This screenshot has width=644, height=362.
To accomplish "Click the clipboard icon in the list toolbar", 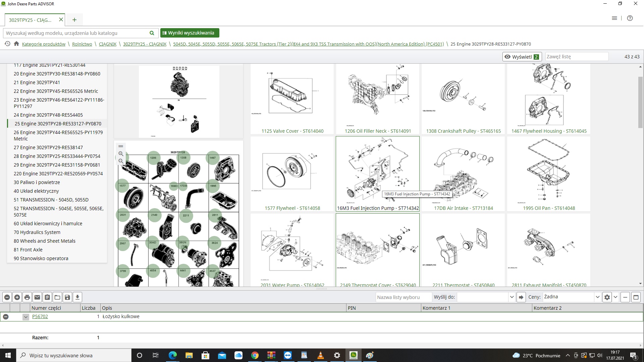I will point(47,297).
